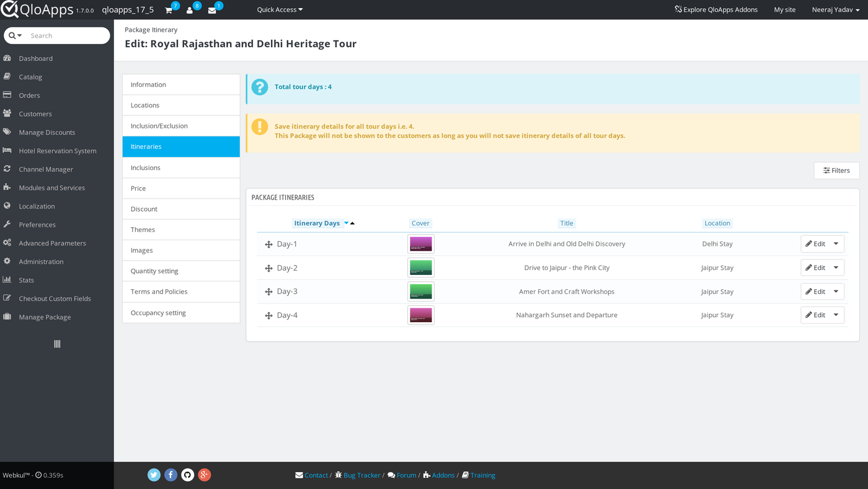Viewport: 868px width, 489px height.
Task: Open the Day-2 cover thumbnail
Action: click(421, 267)
